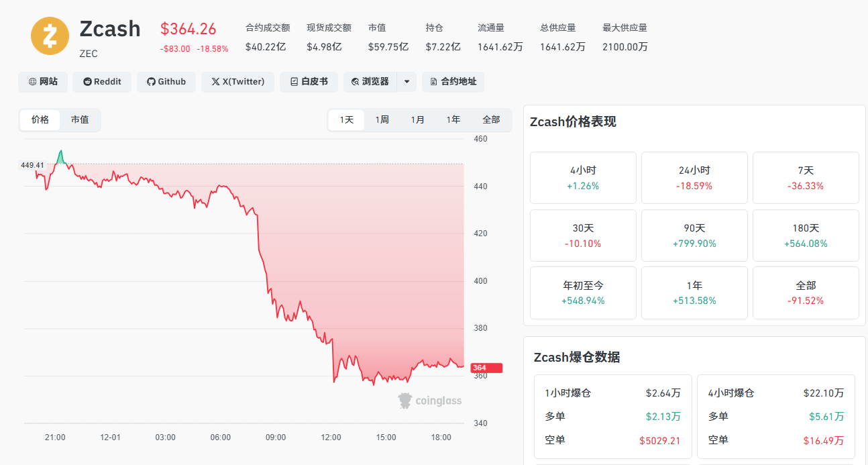The image size is (868, 465).
Task: Click the 全部 performance card showing -91.52%
Action: 806,293
